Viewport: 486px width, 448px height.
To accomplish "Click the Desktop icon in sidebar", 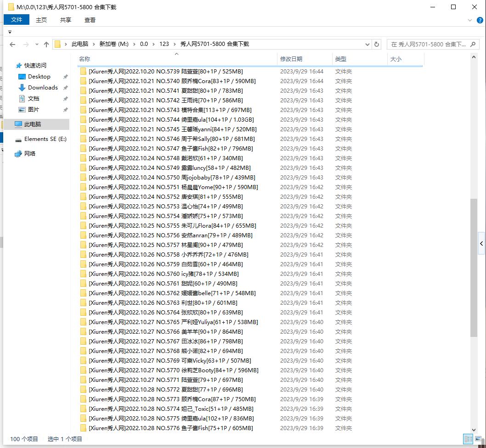I will coord(22,77).
